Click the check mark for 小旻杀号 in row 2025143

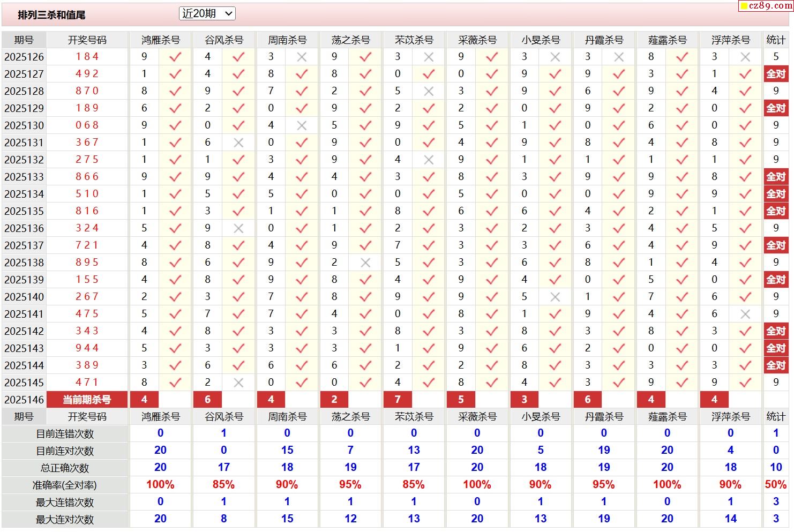tap(555, 348)
